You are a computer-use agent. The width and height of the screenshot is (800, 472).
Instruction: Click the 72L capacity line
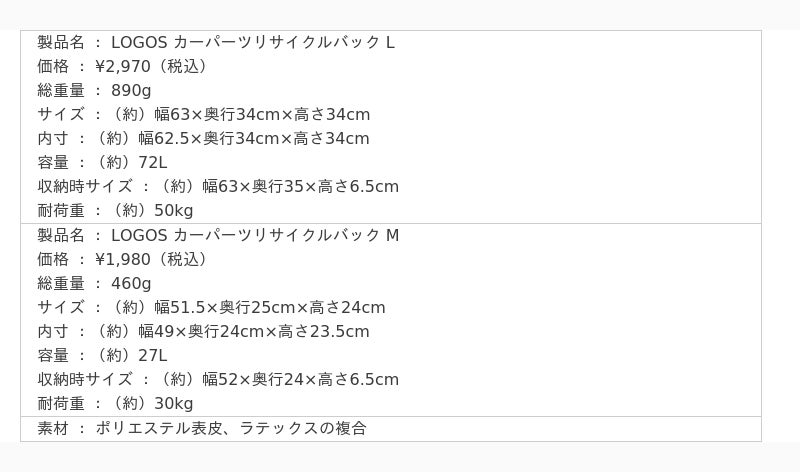tap(102, 162)
